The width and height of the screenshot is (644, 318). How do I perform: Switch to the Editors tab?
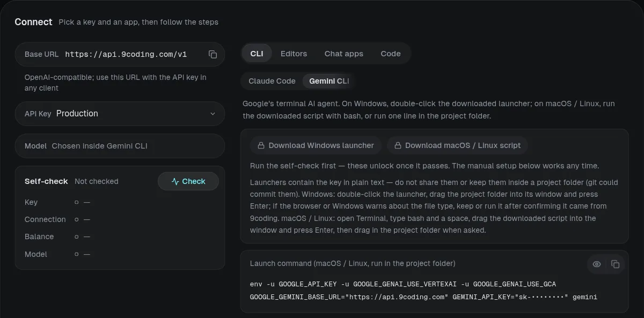click(294, 54)
